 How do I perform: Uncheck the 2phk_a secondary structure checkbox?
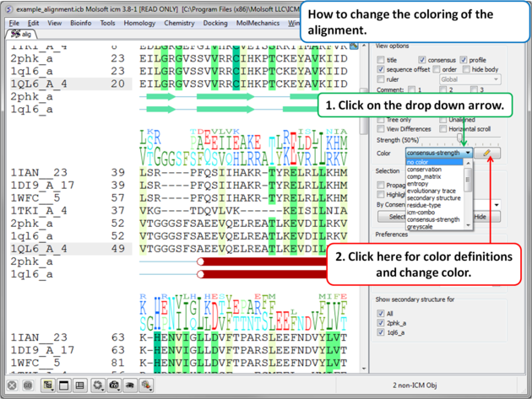381,323
